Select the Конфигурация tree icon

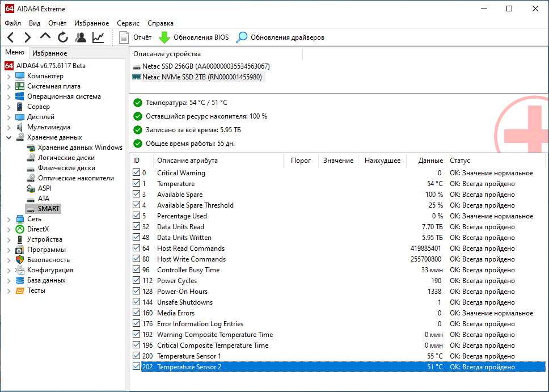point(20,270)
